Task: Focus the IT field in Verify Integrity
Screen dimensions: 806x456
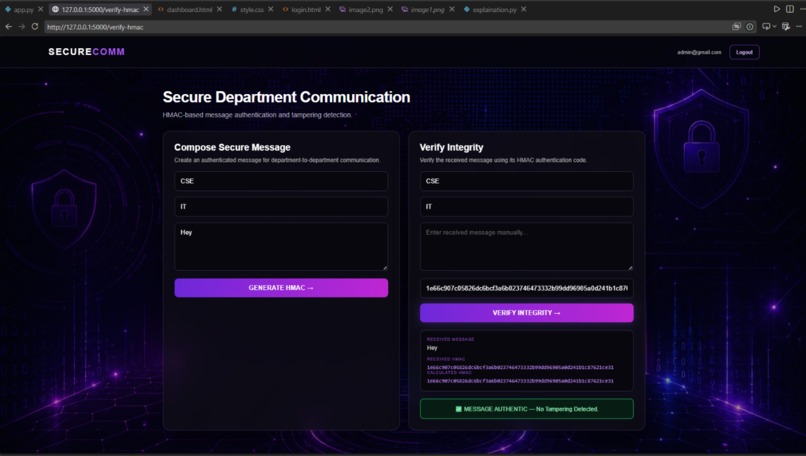Action: pos(526,207)
